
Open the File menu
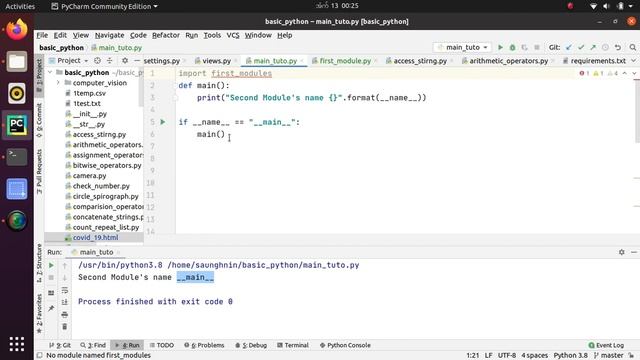point(42,35)
